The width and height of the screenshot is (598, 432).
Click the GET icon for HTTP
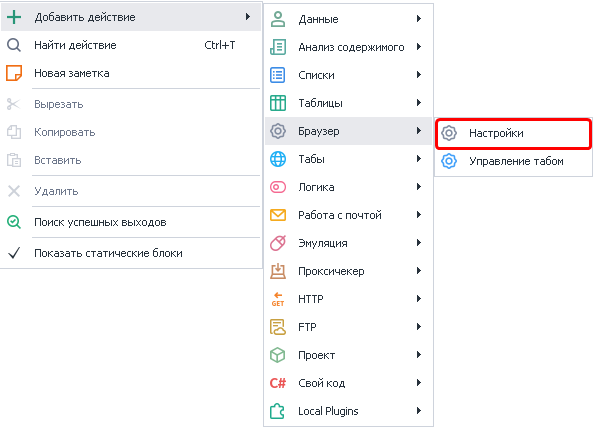click(x=278, y=299)
